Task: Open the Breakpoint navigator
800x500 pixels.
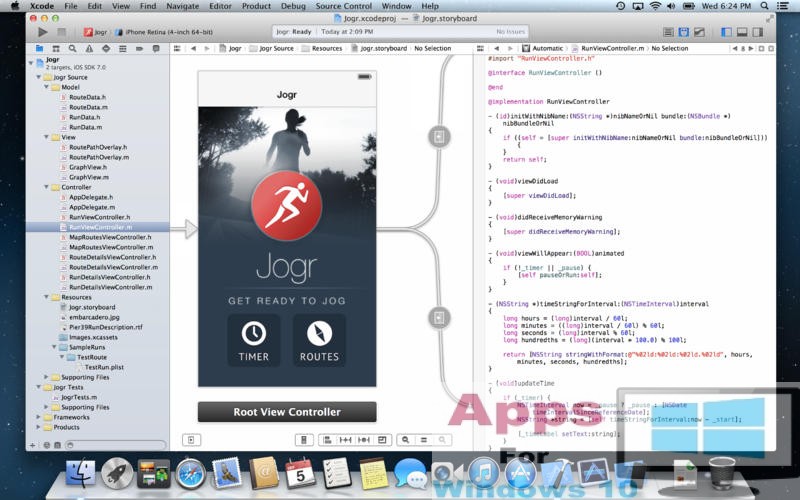Action: pyautogui.click(x=139, y=48)
